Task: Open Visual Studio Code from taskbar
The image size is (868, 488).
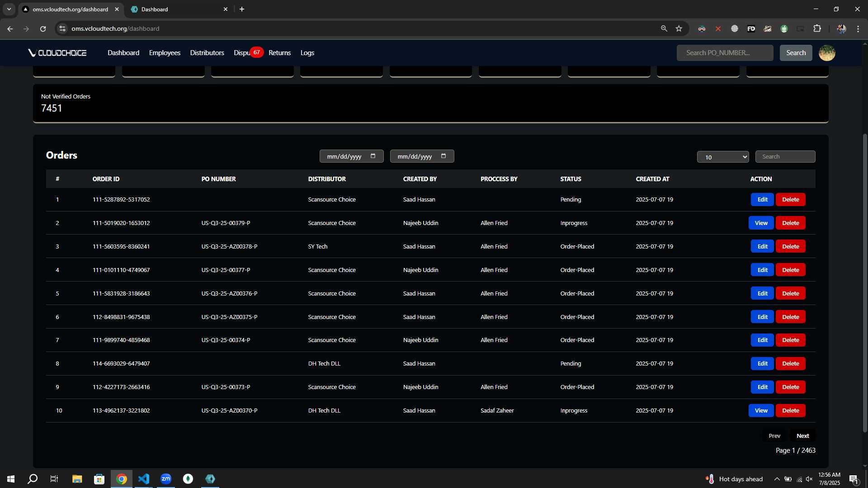Action: 144,479
